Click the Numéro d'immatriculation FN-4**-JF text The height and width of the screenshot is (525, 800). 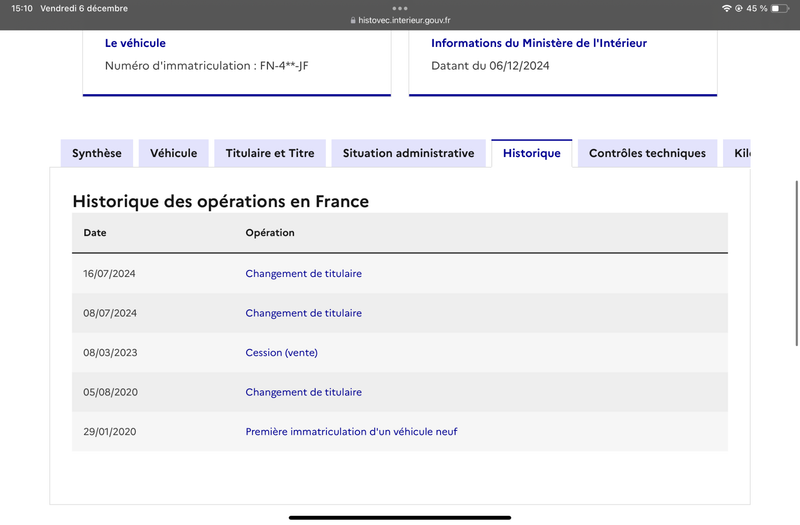[207, 65]
